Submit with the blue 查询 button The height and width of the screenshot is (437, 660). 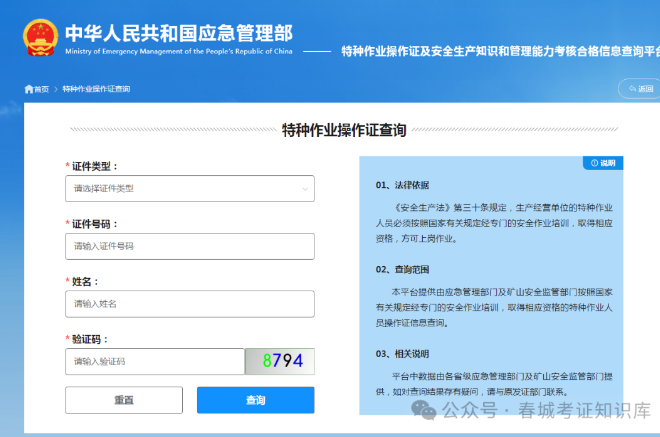click(255, 400)
